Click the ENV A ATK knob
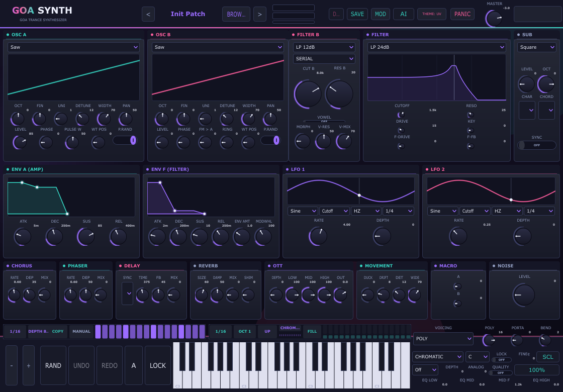 22,237
